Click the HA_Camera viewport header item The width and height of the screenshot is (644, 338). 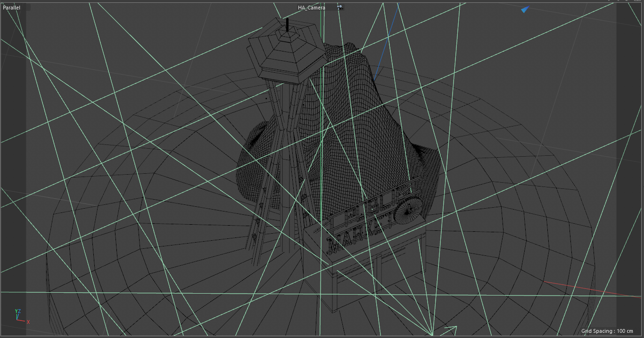pyautogui.click(x=311, y=7)
